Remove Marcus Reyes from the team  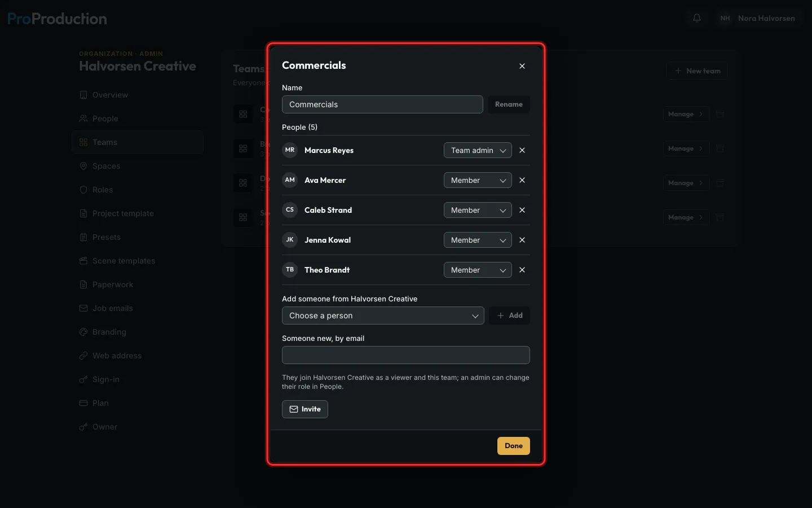[522, 150]
